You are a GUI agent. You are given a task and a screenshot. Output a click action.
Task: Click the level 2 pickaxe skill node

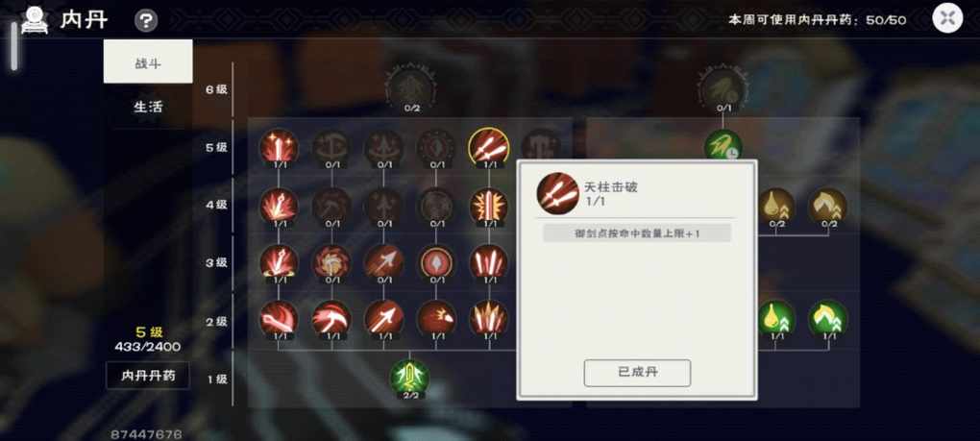coord(331,319)
